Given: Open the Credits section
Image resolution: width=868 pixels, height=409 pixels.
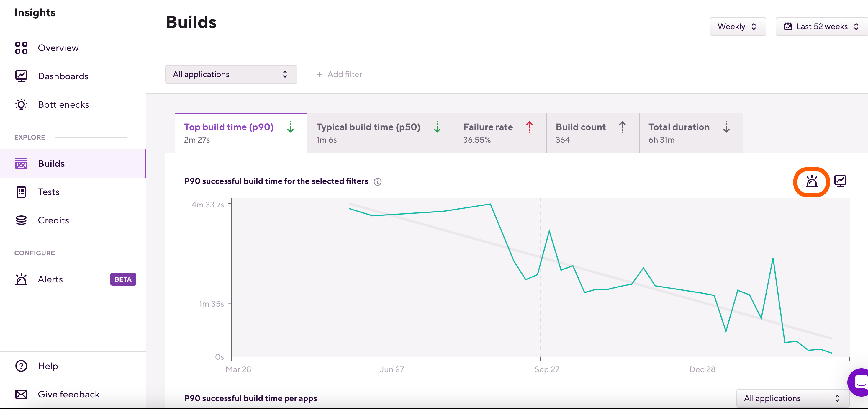Looking at the screenshot, I should [53, 220].
